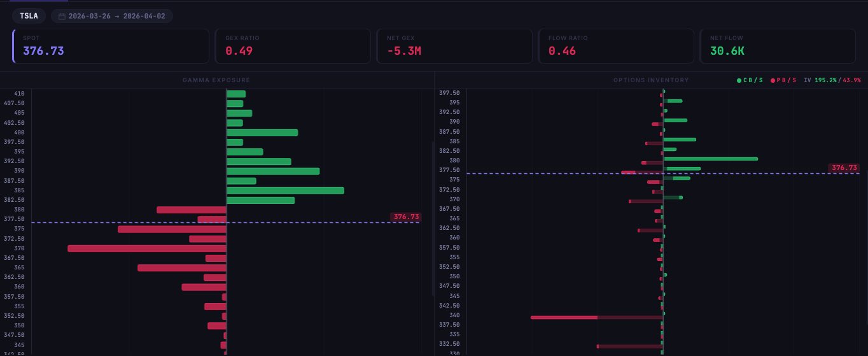
Task: Open the 2026-03-26 to 2026-04-02 date picker
Action: coord(112,16)
